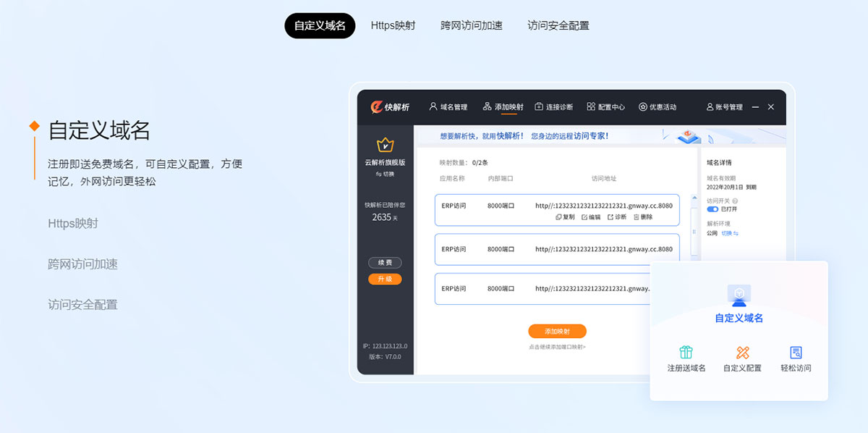Click the crown icon for 云解析旗舰版
Viewport: 868px width, 433px height.
coord(386,145)
